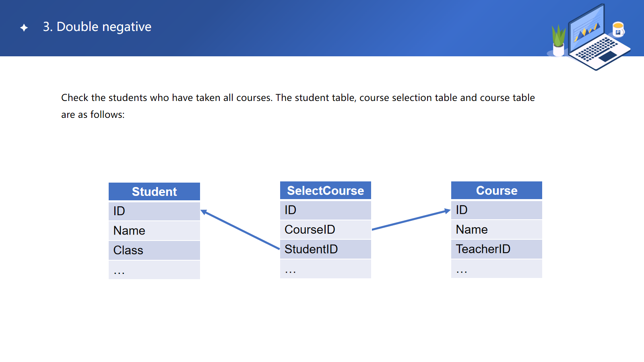Select the ID row in Student table
Image resolution: width=644 pixels, height=362 pixels.
point(154,211)
